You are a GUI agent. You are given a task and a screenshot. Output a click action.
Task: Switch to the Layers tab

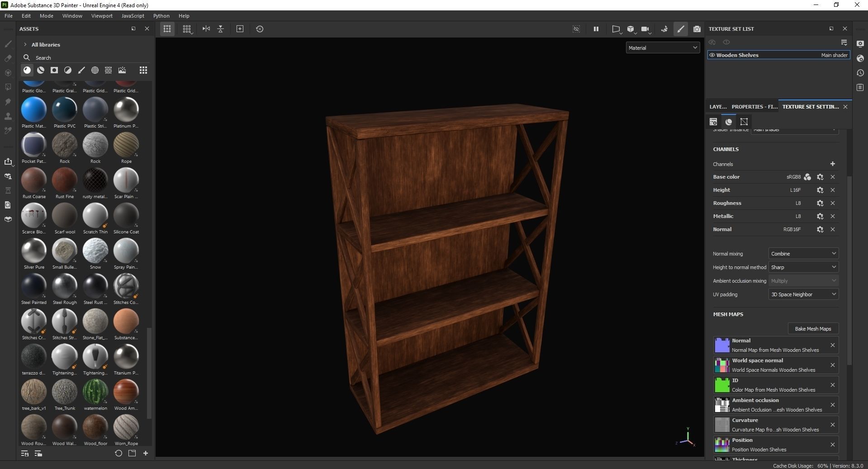point(718,107)
